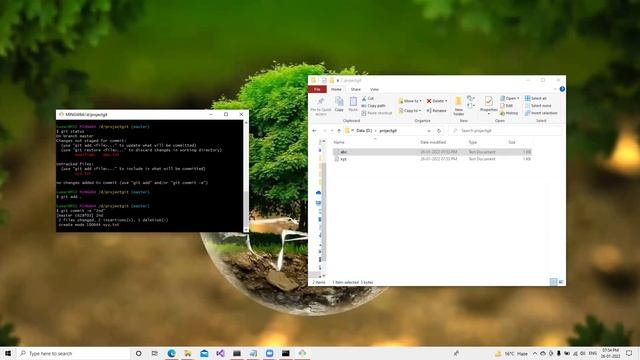Open Explorer help with the blue question mark
This screenshot has width=640, height=360.
click(562, 89)
